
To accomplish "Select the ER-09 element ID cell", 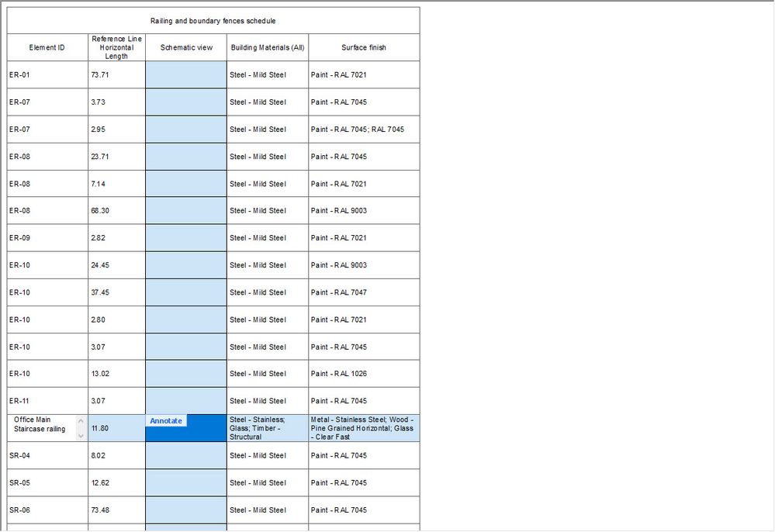I will [x=47, y=238].
